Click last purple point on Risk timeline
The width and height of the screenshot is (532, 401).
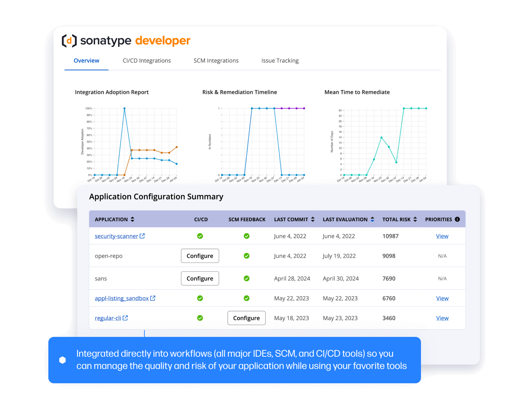tap(304, 108)
